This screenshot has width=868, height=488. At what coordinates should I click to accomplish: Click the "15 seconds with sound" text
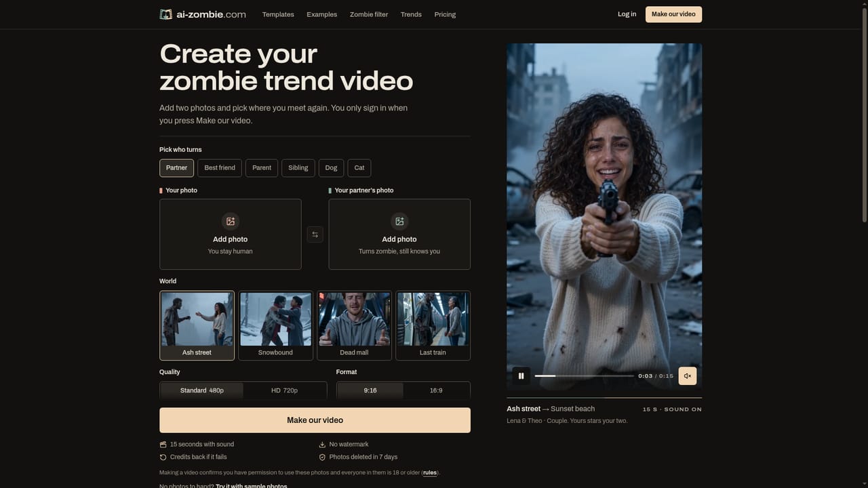202,444
